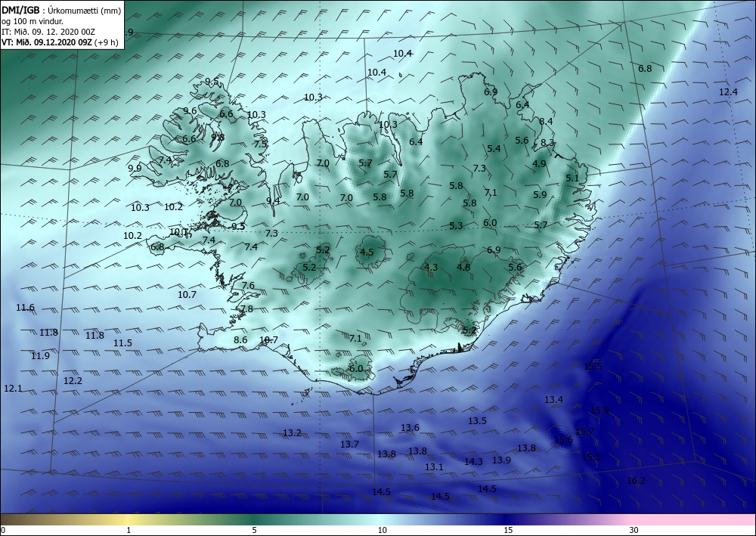Click the legend tick label 0
Image resolution: width=756 pixels, height=536 pixels.
[x=3, y=530]
